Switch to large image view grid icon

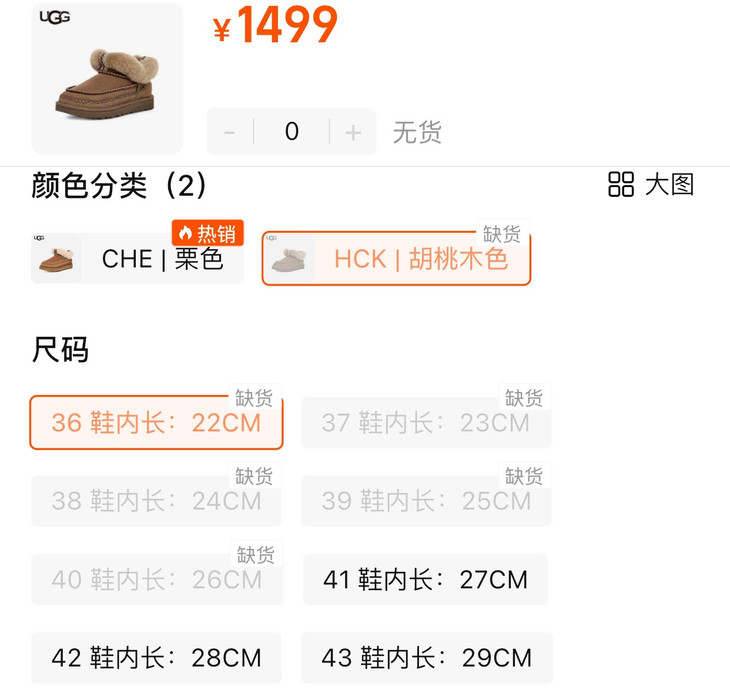(x=621, y=184)
